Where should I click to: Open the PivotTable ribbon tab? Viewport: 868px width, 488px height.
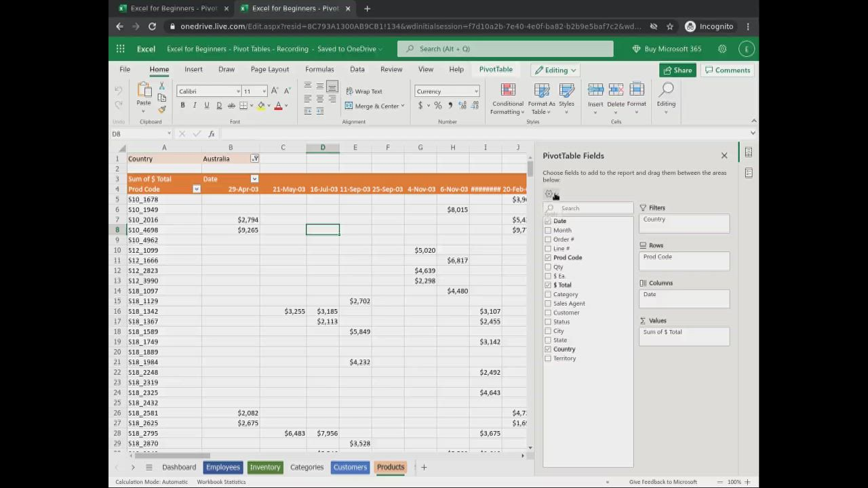(x=496, y=69)
